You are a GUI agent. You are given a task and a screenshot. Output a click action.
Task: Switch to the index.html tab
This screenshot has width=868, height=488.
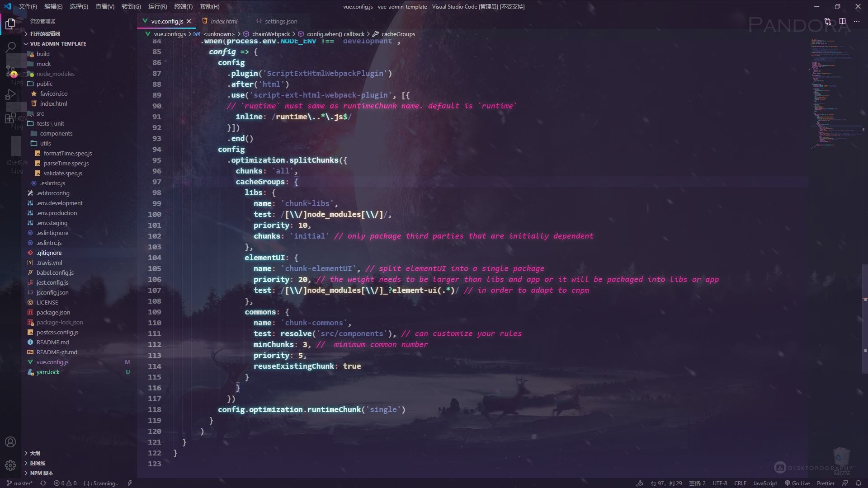224,21
